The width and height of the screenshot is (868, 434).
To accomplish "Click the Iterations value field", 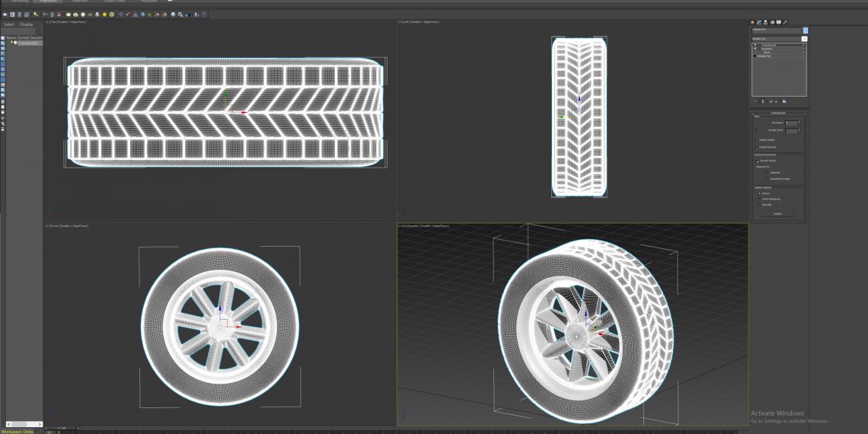I will (x=791, y=123).
